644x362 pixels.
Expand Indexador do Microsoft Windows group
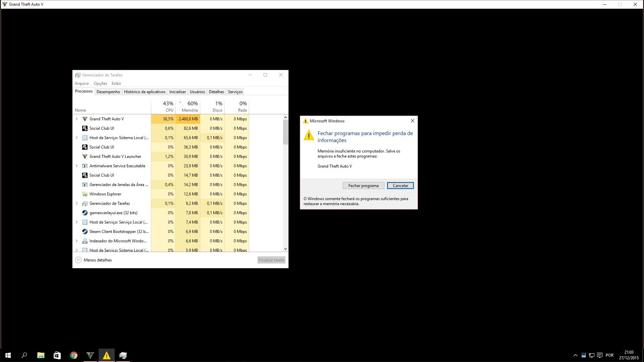coord(76,241)
